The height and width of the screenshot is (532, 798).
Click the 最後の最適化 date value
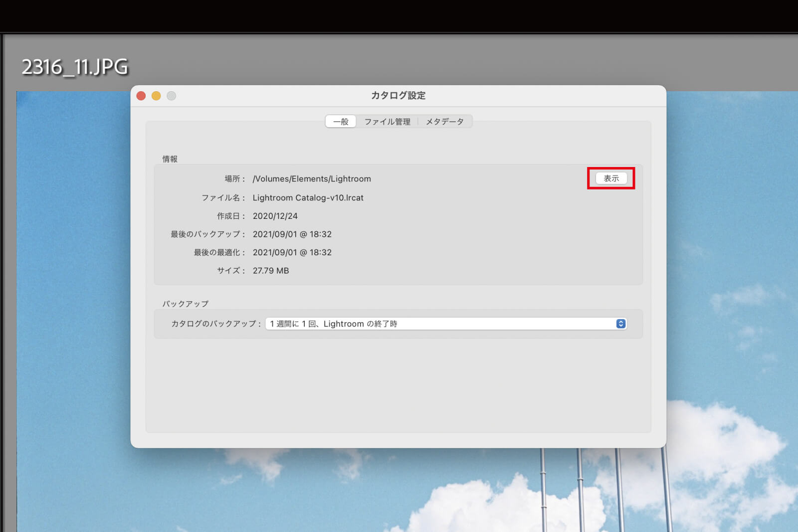292,252
